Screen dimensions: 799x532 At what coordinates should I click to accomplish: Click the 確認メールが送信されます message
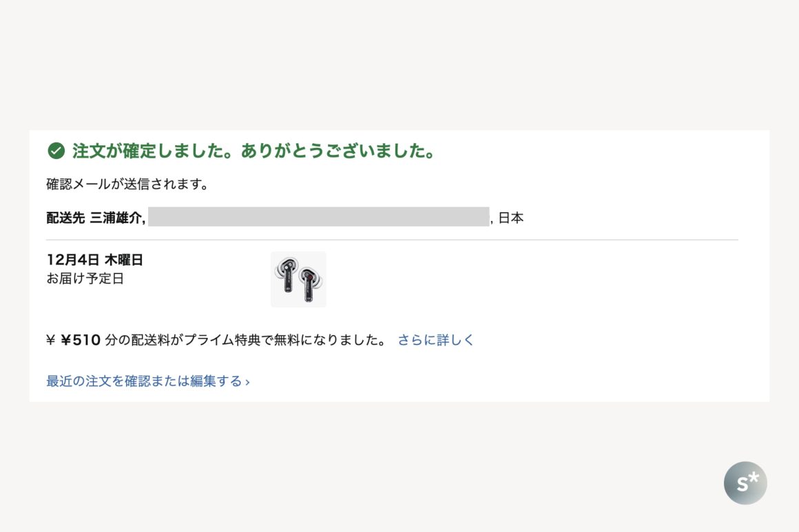coord(127,184)
